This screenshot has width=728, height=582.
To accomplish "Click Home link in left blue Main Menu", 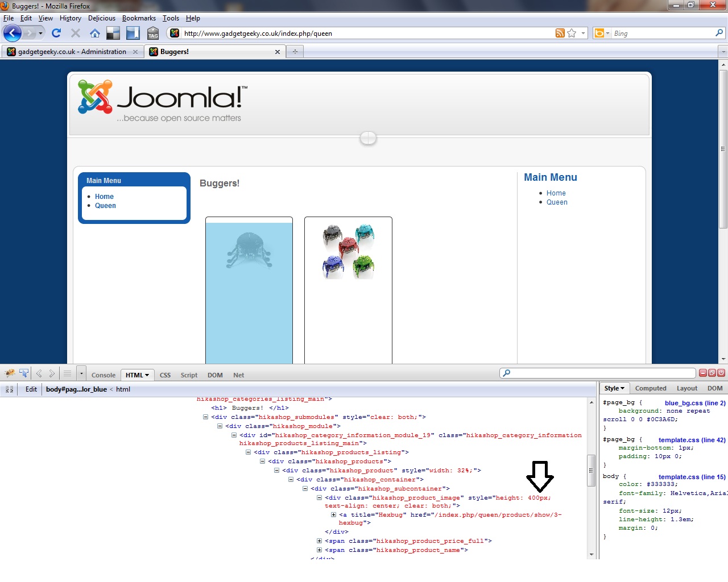I will coord(104,197).
